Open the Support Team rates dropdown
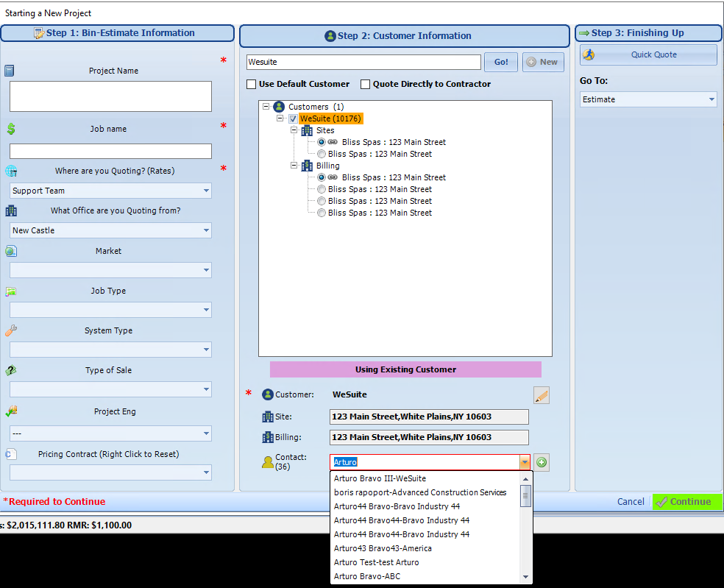Image resolution: width=724 pixels, height=588 pixels. 206,191
